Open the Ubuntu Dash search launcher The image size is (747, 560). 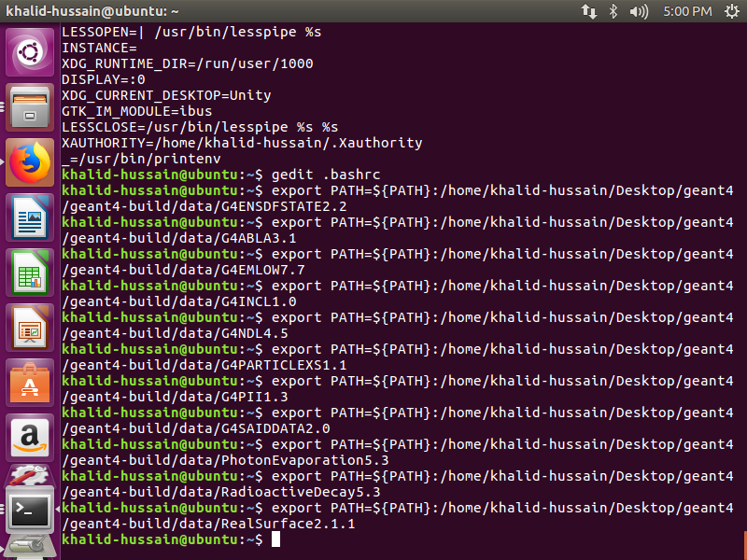[x=30, y=52]
